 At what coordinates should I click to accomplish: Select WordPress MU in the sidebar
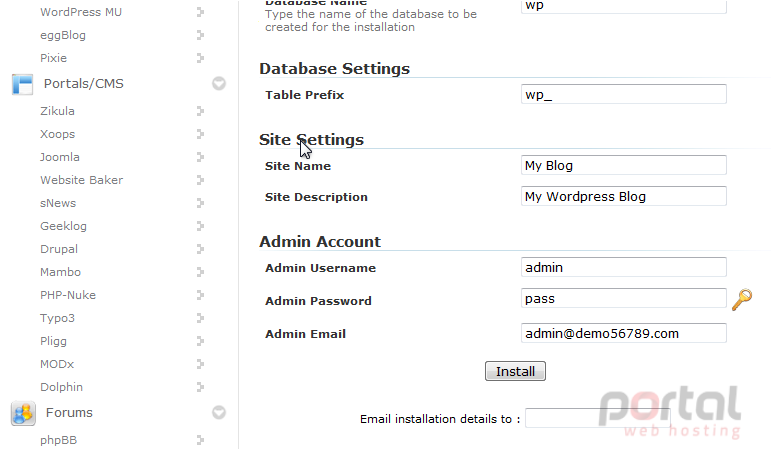(x=81, y=12)
